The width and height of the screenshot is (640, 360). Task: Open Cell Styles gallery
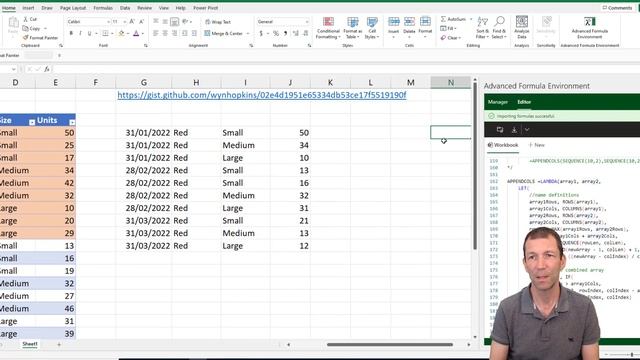[372, 28]
